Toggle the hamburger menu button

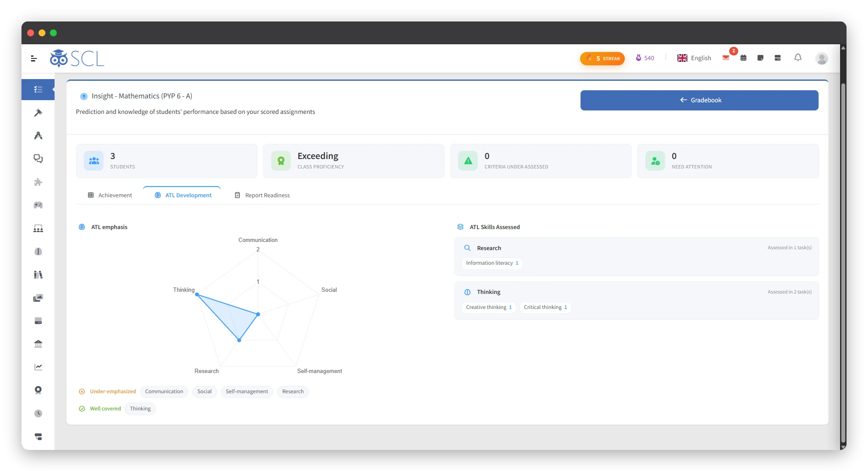pyautogui.click(x=34, y=58)
